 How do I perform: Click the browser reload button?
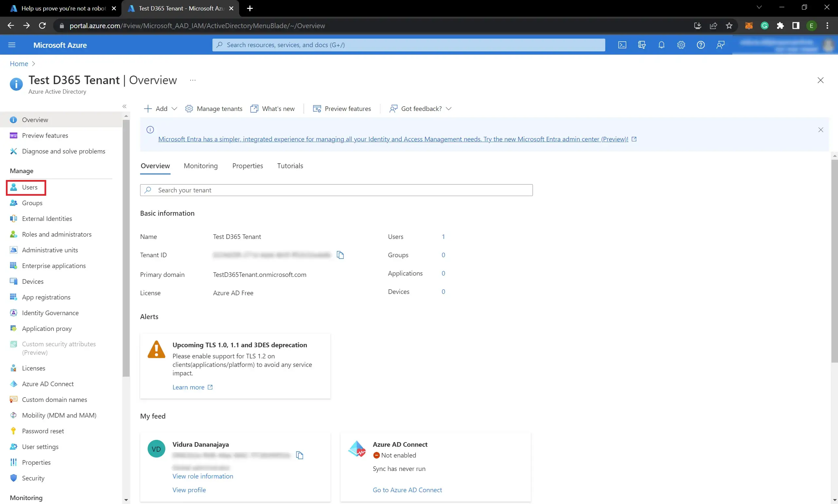(x=42, y=26)
